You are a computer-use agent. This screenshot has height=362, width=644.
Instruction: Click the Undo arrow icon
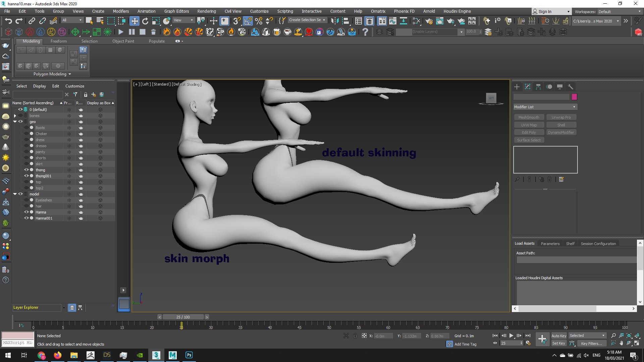(x=8, y=21)
